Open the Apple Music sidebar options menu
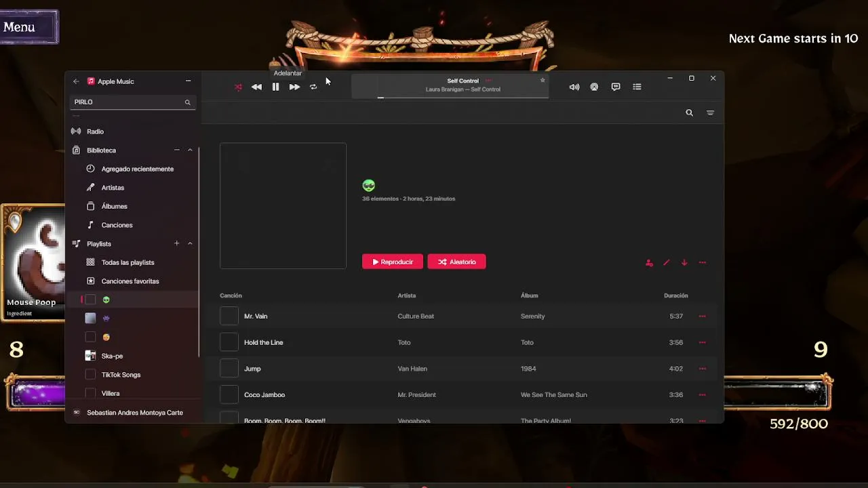 pos(188,81)
